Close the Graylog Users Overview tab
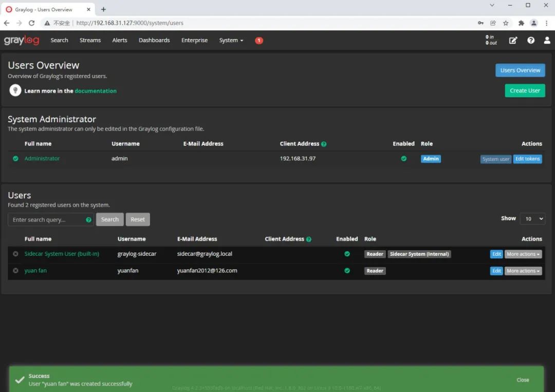555x392 pixels. pyautogui.click(x=88, y=10)
